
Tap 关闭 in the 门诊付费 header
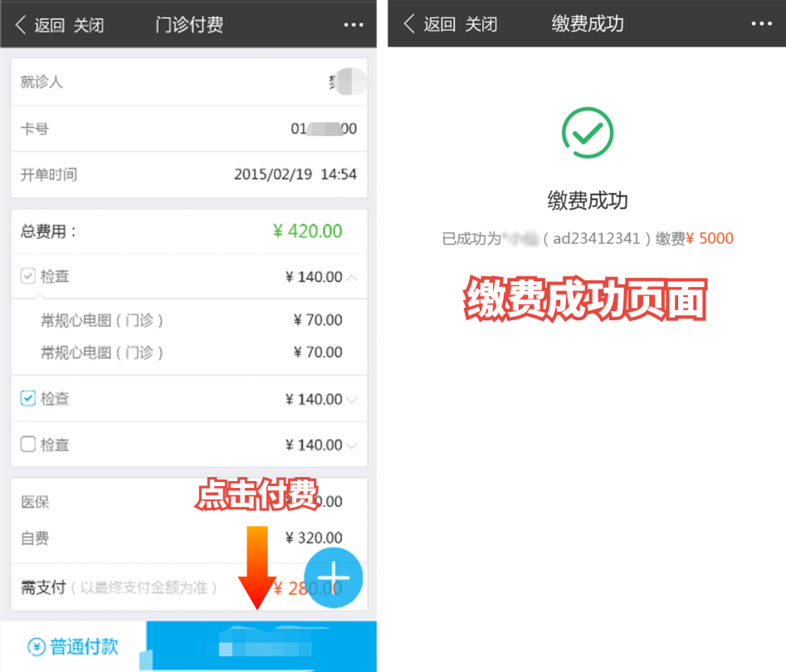point(89,25)
